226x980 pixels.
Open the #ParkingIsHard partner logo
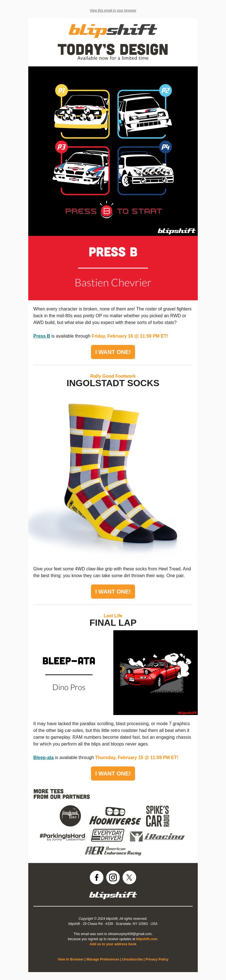tap(62, 836)
